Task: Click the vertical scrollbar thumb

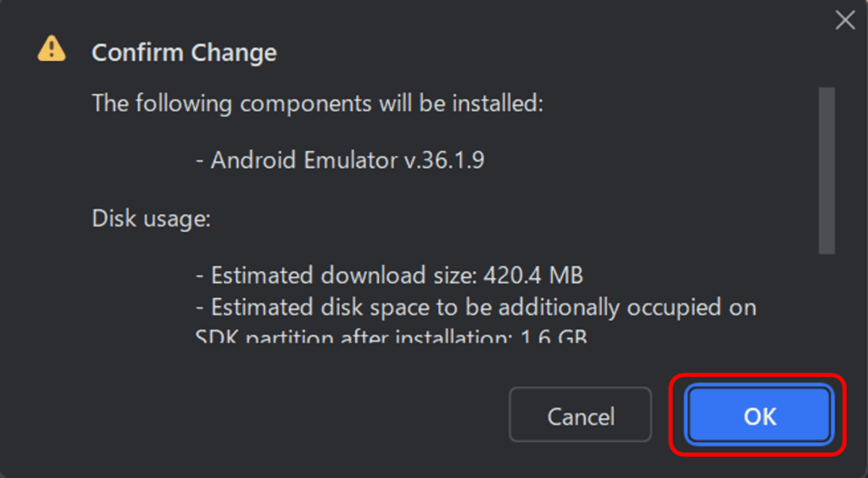Action: pos(826,170)
